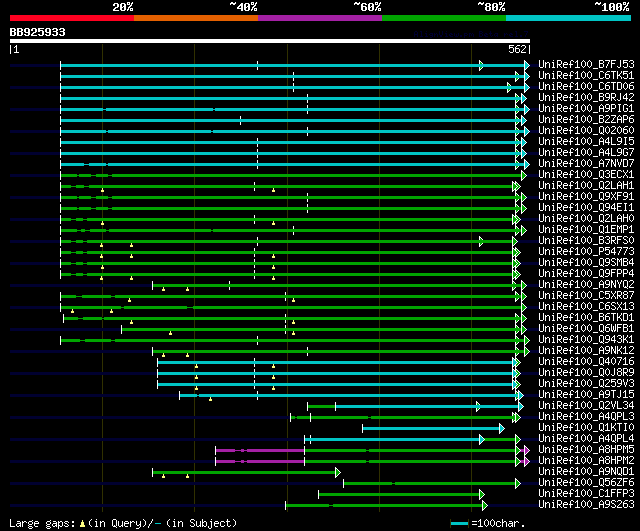The image size is (640, 531).
Task: Click the UniRef100_B9RJ42 label
Action: pos(586,98)
